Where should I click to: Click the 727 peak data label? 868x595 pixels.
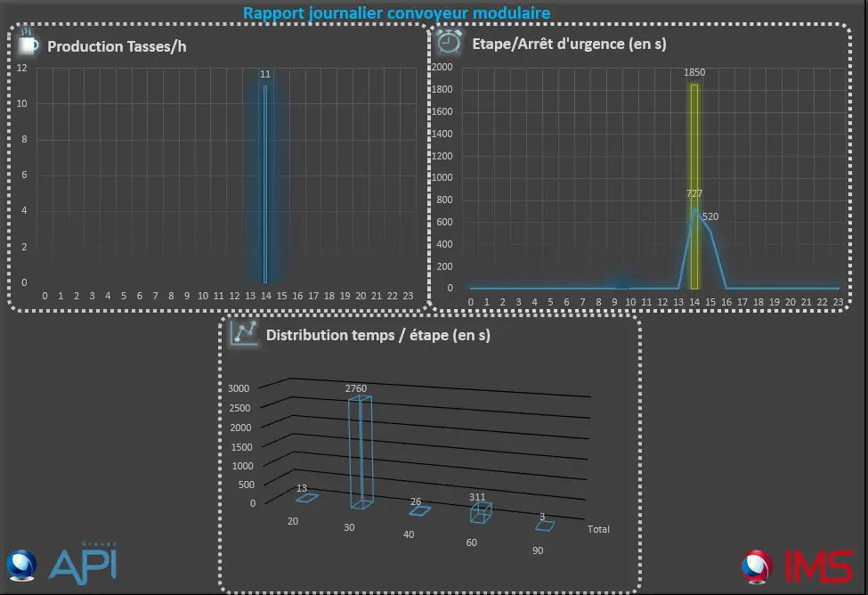[694, 193]
